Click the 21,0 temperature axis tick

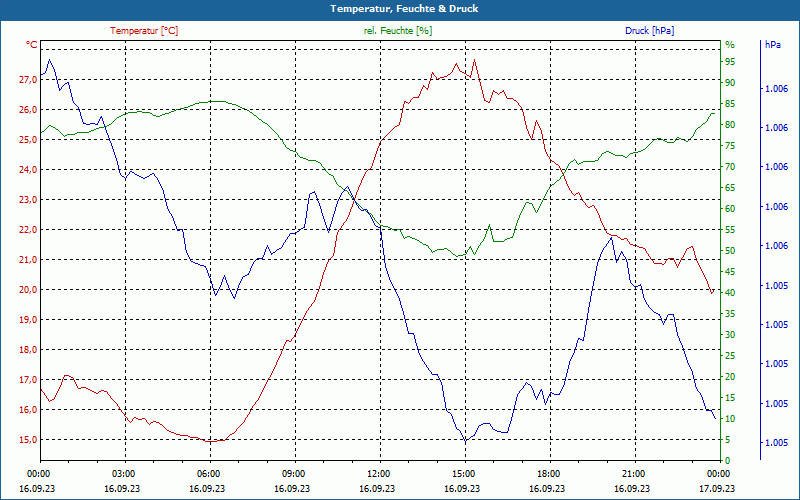(29, 260)
